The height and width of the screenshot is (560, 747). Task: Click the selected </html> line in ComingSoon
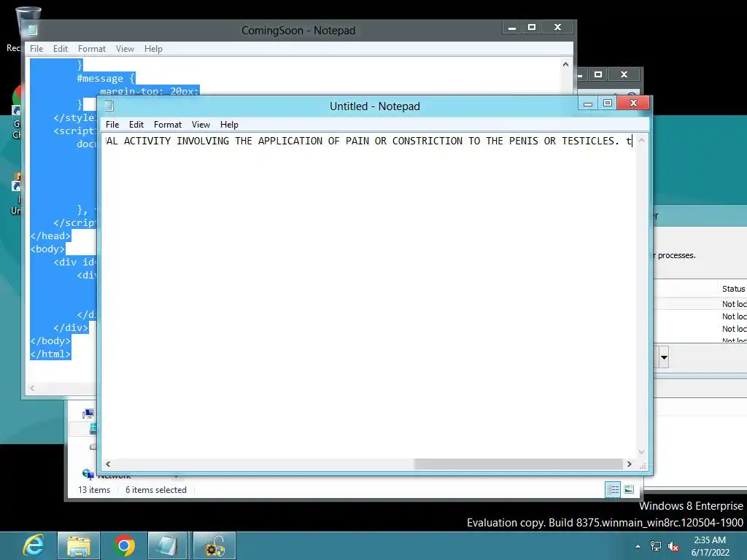click(x=50, y=354)
